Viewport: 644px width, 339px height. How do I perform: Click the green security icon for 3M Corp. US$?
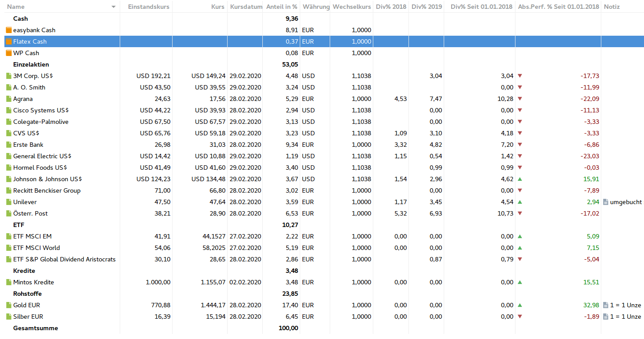pyautogui.click(x=9, y=76)
